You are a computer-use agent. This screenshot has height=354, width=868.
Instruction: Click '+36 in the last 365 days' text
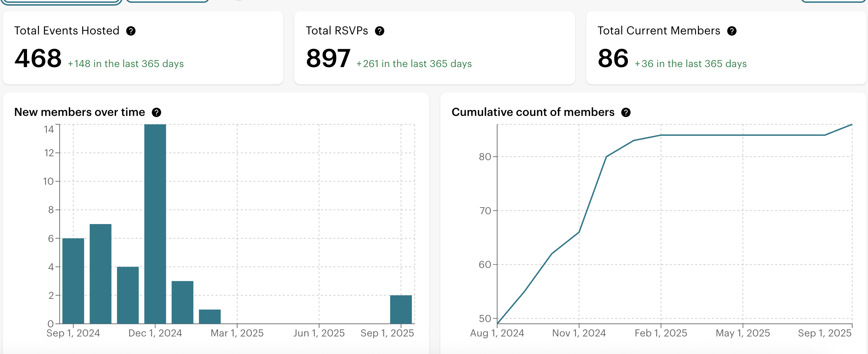pyautogui.click(x=690, y=64)
